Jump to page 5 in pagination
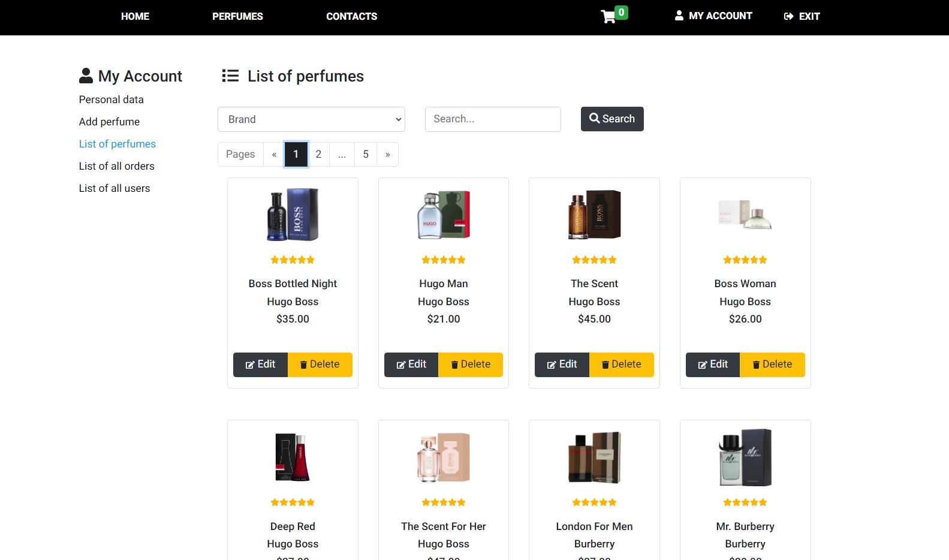The width and height of the screenshot is (949, 560). [366, 154]
